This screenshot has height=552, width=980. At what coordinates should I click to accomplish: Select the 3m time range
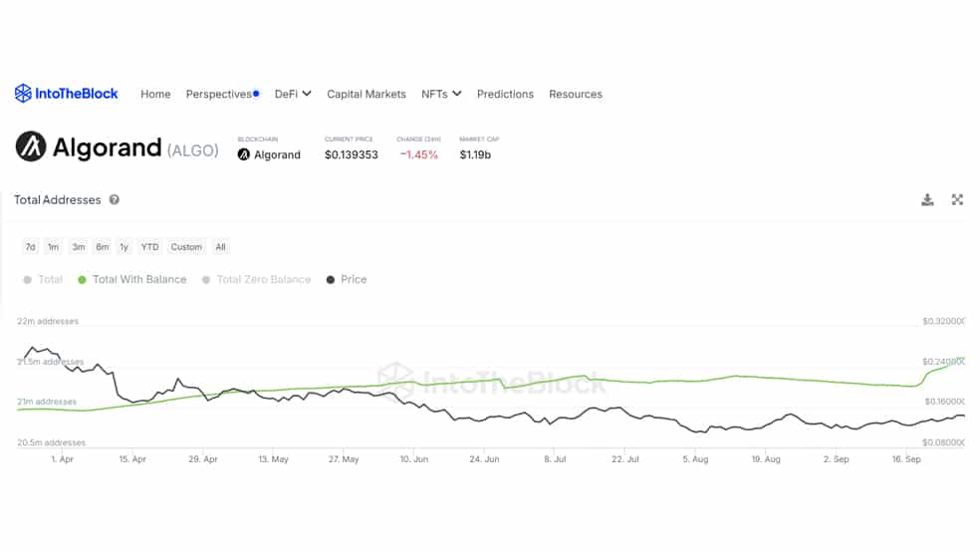78,247
